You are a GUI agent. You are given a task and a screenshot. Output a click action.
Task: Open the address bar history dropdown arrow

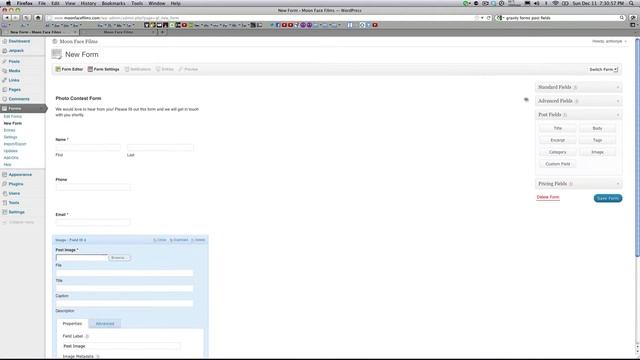(482, 18)
